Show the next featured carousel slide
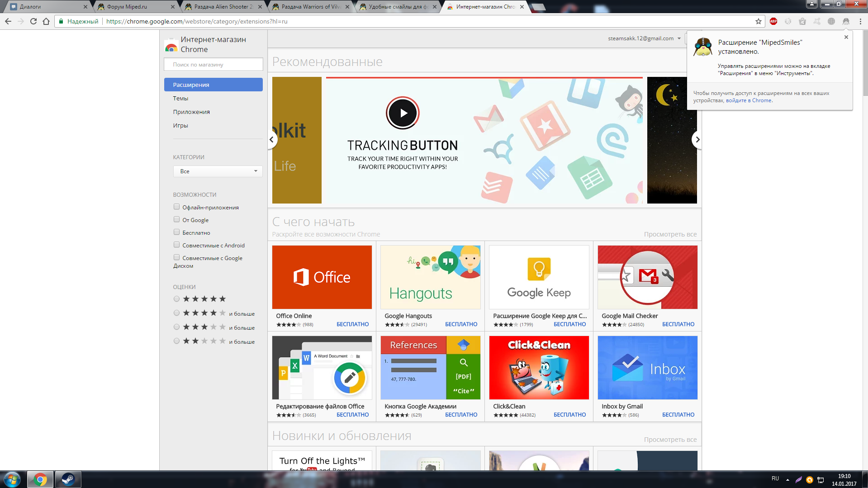Screen dimensions: 868x488 click(x=697, y=140)
